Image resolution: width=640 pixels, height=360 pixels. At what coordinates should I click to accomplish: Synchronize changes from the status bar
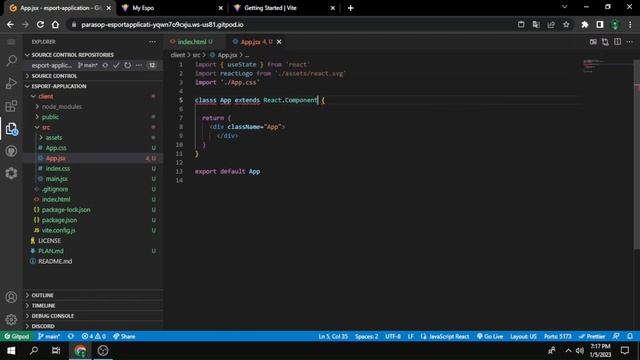point(71,336)
